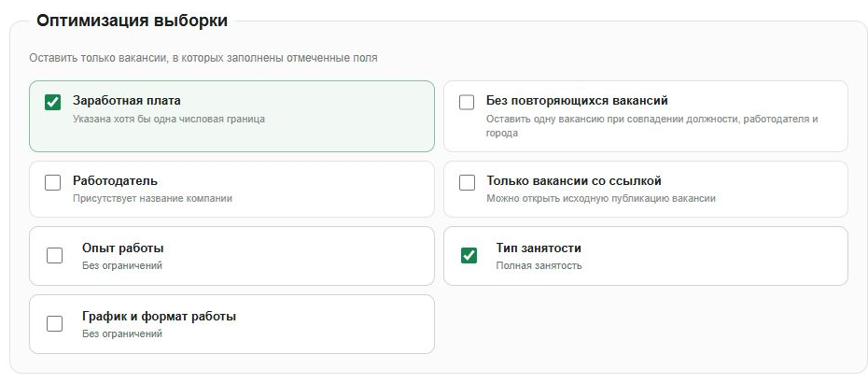Screen dimensions: 868x383
Task: Enable График и формат работы checkbox
Action: 55,324
